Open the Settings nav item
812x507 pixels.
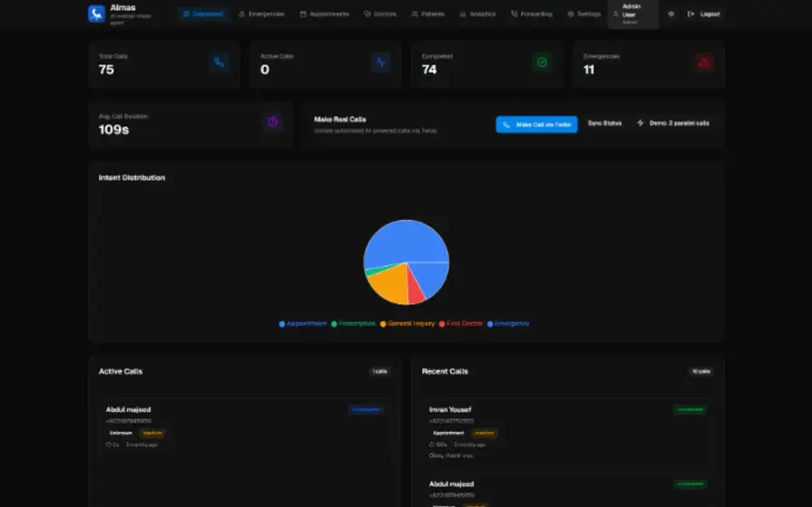(584, 14)
